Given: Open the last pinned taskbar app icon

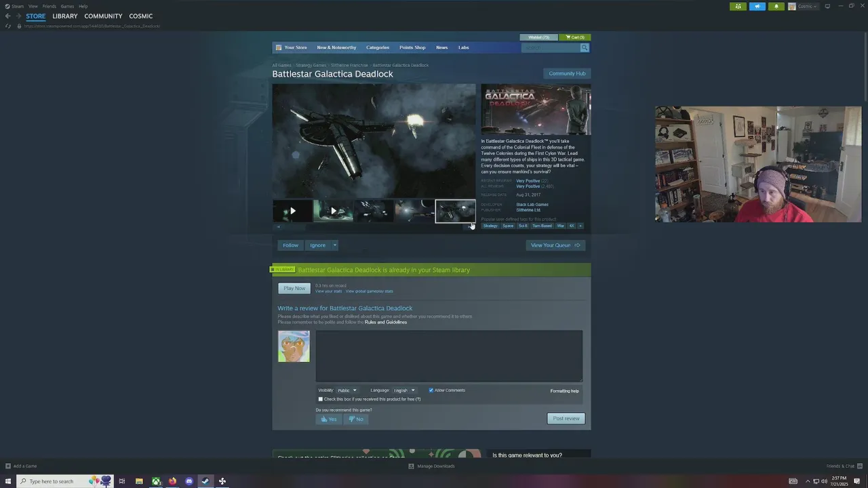Looking at the screenshot, I should (222, 481).
